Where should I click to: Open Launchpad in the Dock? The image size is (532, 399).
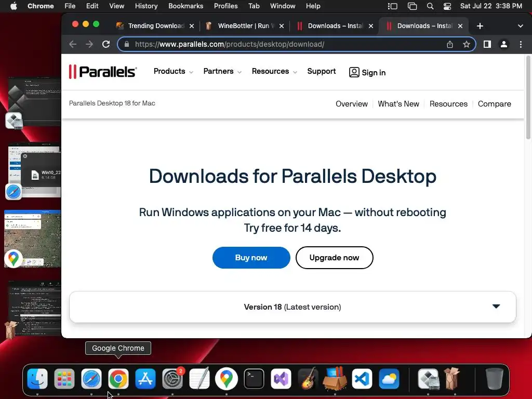64,378
